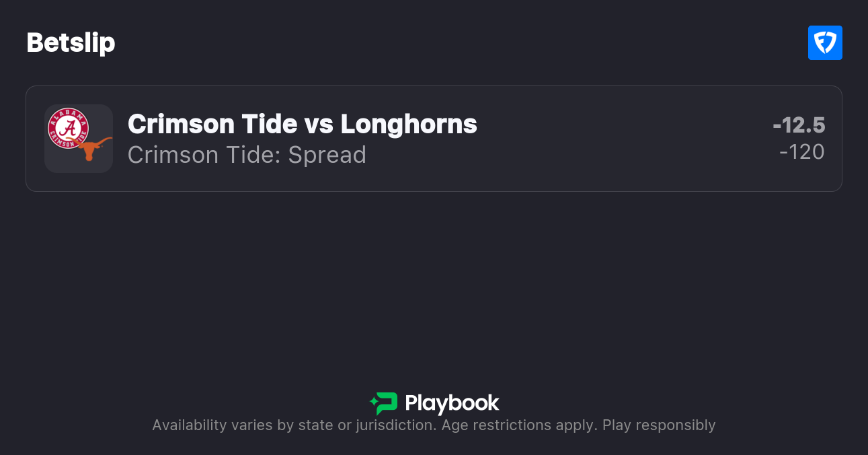Select the Betslip heading

click(x=71, y=43)
